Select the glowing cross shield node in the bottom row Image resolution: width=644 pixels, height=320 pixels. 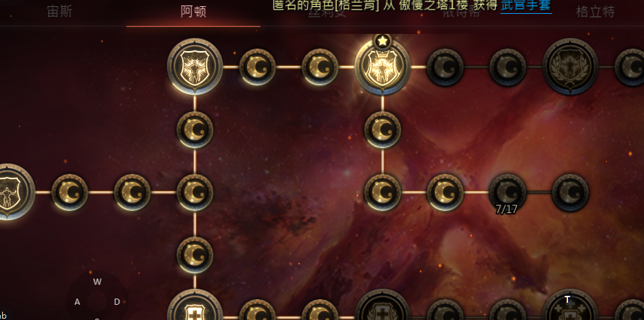[x=195, y=305]
